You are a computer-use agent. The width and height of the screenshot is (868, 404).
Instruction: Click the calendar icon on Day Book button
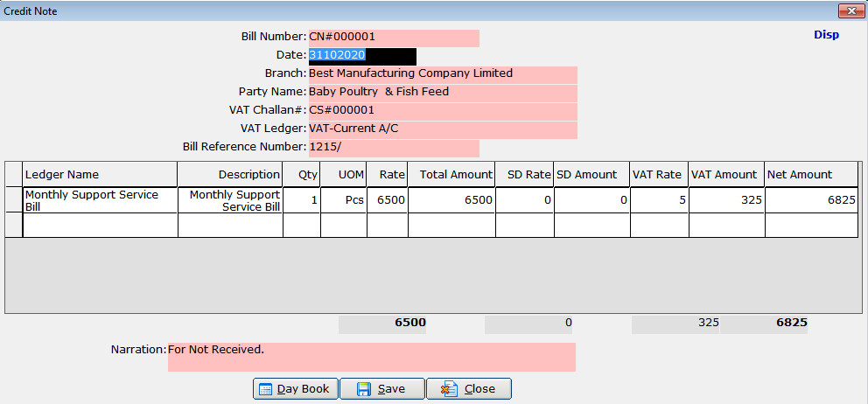[x=266, y=390]
